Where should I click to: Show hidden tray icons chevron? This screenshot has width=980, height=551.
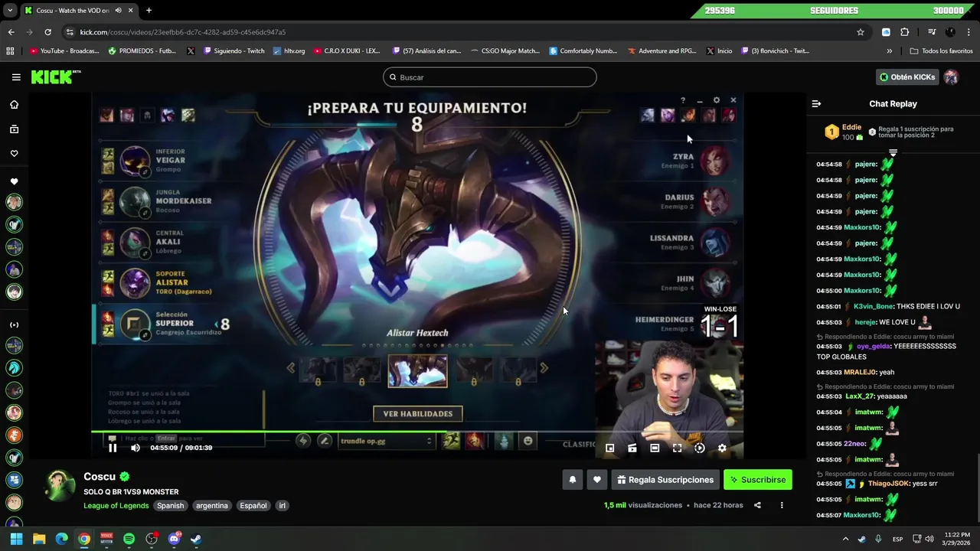point(845,539)
